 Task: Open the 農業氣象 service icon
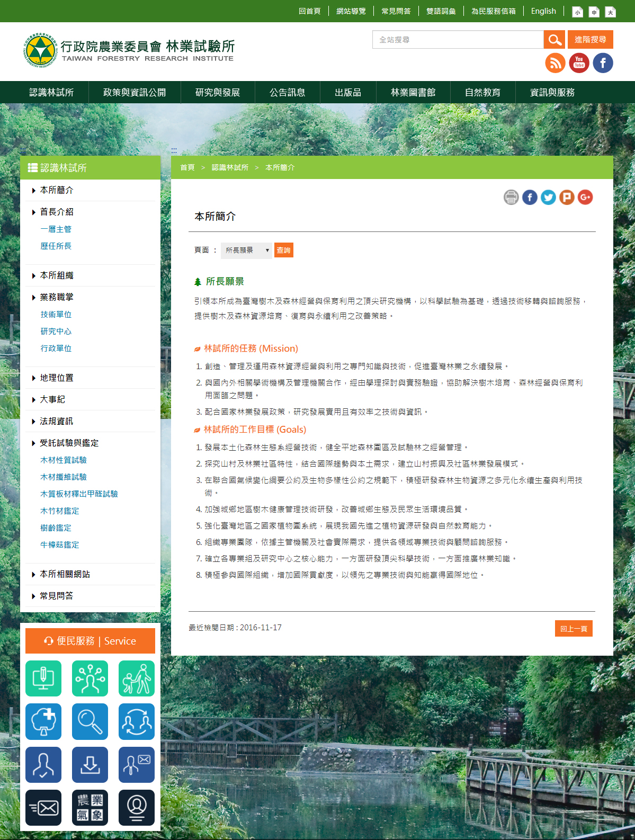(x=90, y=808)
